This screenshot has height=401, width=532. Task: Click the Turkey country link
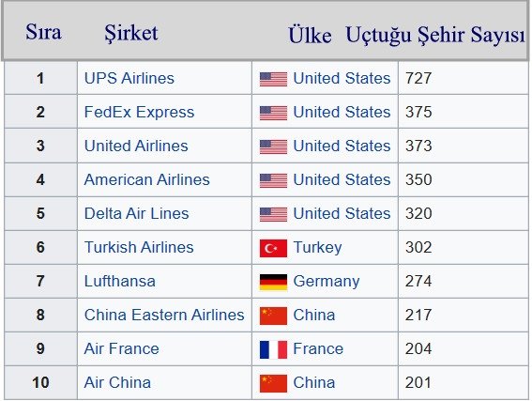pos(317,248)
